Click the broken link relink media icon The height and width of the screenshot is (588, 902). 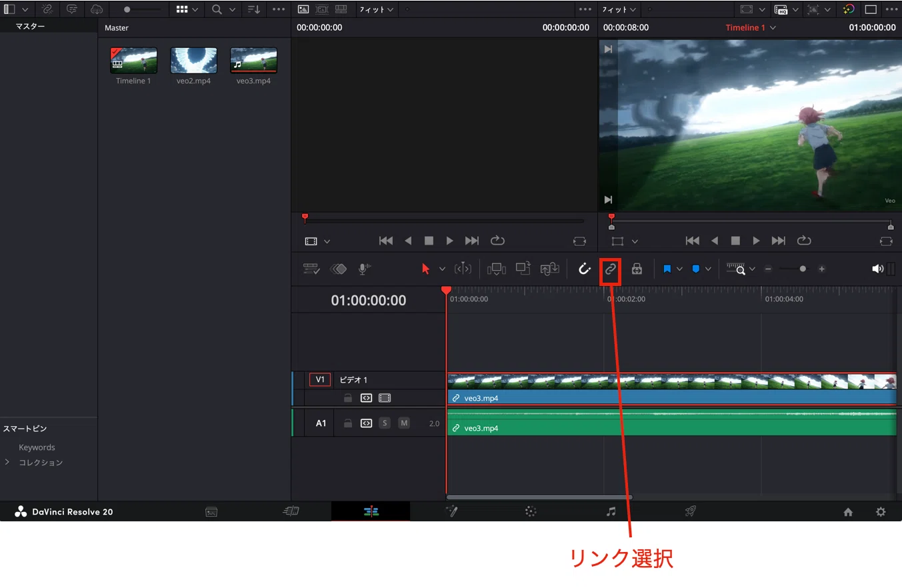point(47,9)
